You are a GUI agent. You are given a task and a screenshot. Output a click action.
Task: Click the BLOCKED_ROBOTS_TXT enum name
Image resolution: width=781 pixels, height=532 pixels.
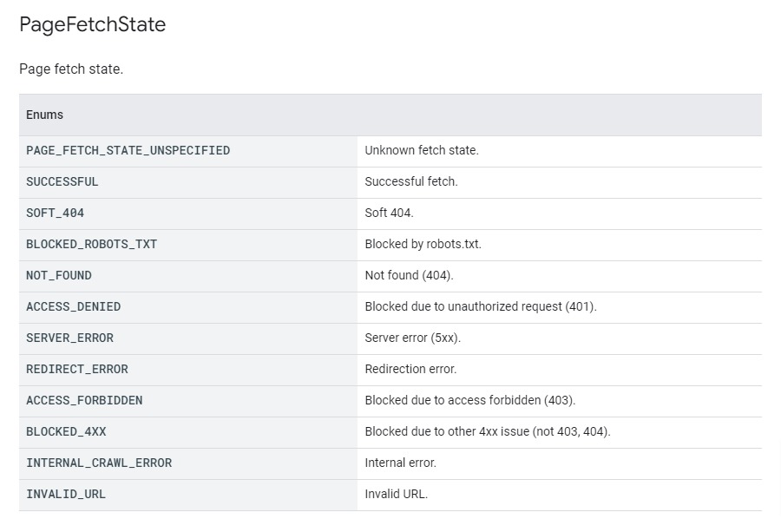92,244
